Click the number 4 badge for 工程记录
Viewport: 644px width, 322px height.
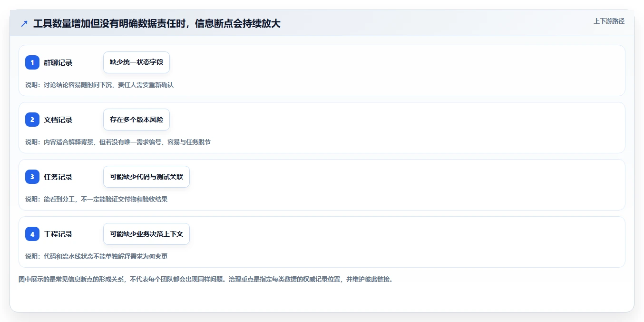pos(32,234)
